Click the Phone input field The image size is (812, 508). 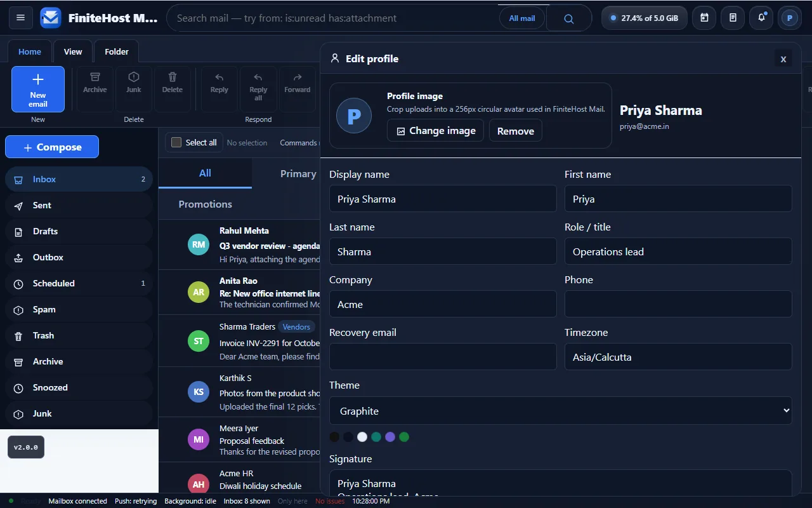tap(678, 304)
